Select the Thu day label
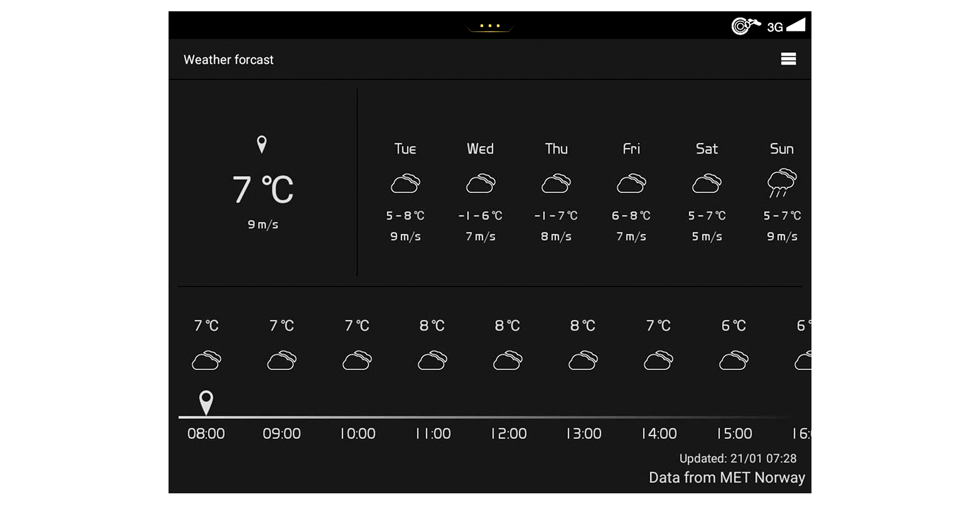 (x=556, y=149)
